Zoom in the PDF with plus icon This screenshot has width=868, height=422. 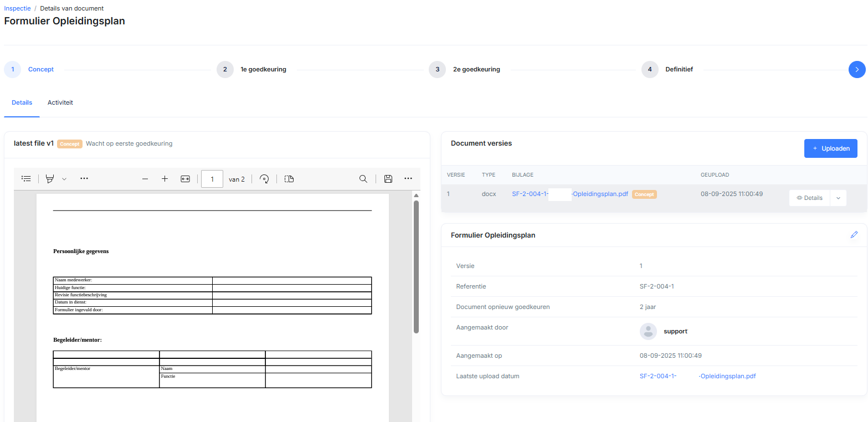point(165,179)
